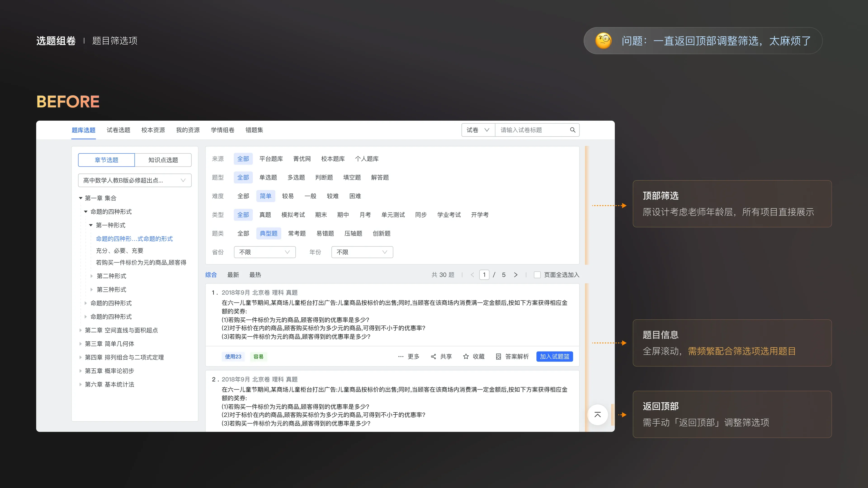Select 题型 filter 单选题
Viewport: 868px width, 488px height.
[268, 178]
